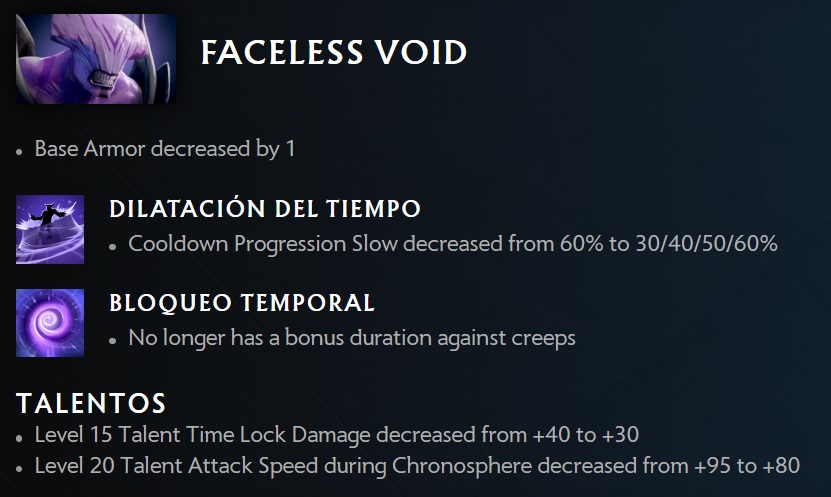Open the DILATACIÓN DEL TIEMPO ability heading
This screenshot has height=497, width=831.
click(264, 209)
